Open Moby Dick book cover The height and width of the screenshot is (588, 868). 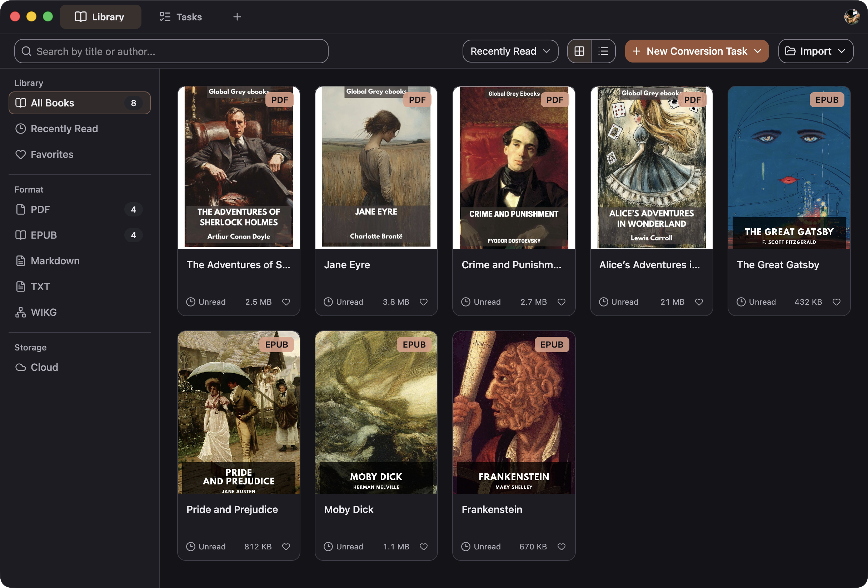(x=376, y=413)
